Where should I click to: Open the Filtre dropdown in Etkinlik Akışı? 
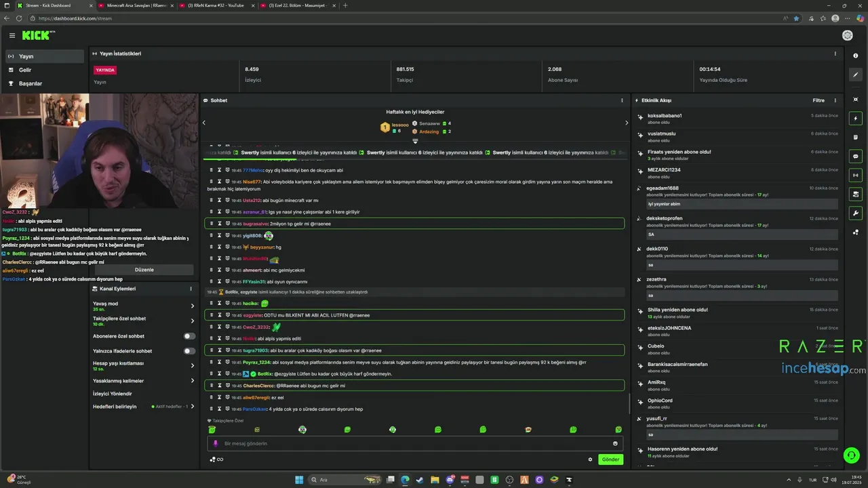pyautogui.click(x=818, y=100)
